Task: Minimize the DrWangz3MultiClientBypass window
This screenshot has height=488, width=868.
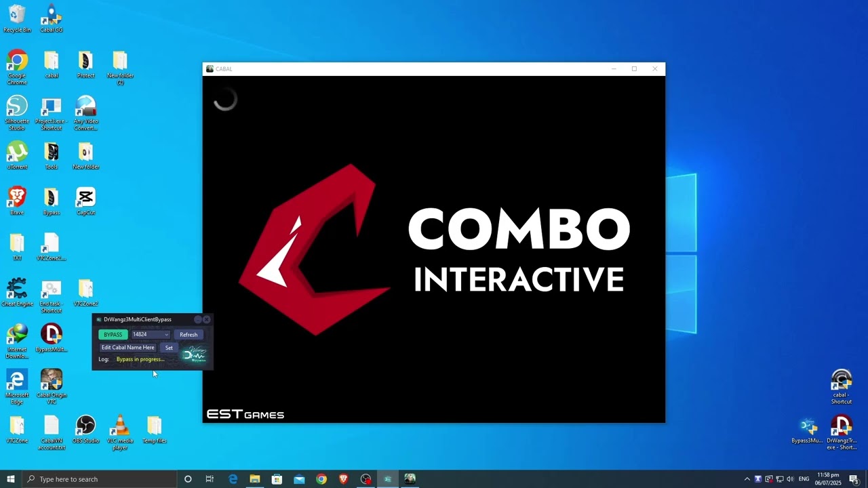Action: click(198, 319)
